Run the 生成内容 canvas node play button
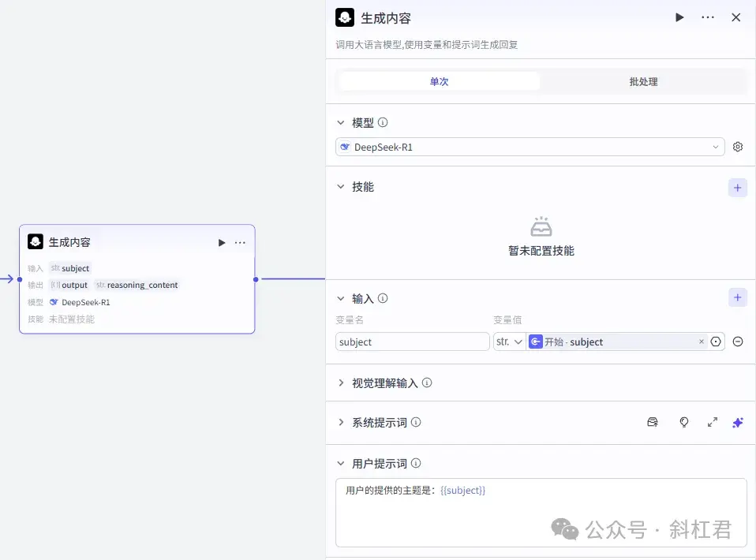The width and height of the screenshot is (756, 560). [222, 242]
